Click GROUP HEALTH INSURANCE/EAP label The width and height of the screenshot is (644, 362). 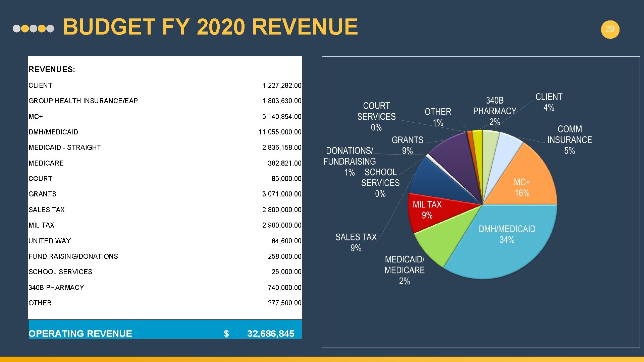coord(83,101)
